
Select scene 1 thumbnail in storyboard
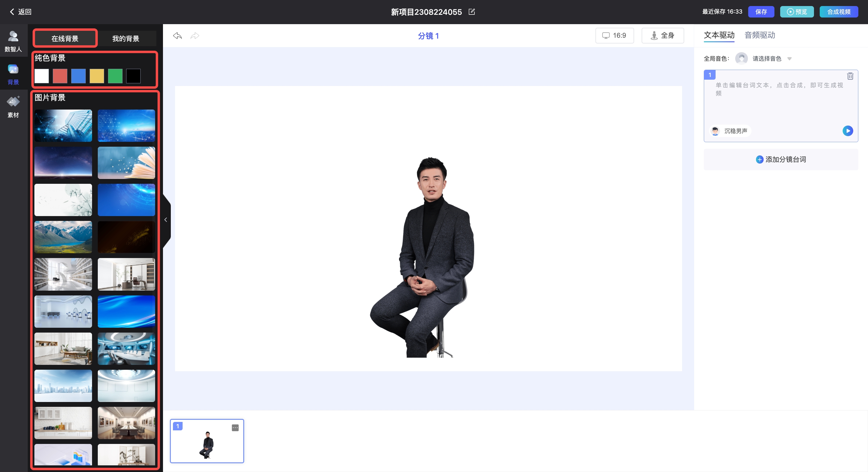click(x=207, y=441)
